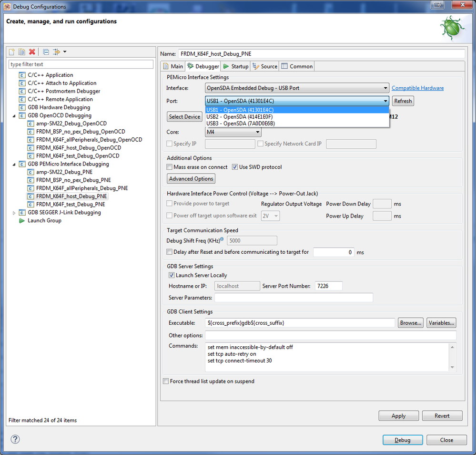Image resolution: width=476 pixels, height=455 pixels.
Task: Click the Variables button
Action: click(x=441, y=323)
